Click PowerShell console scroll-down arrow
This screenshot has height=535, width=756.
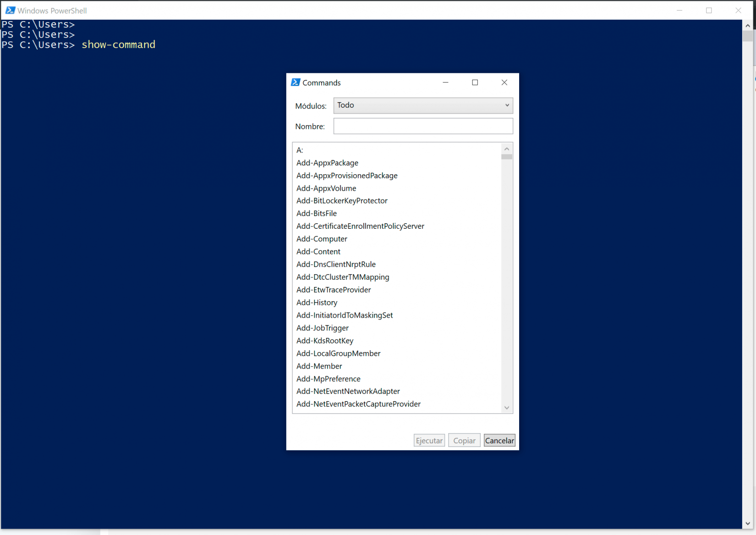(x=748, y=524)
